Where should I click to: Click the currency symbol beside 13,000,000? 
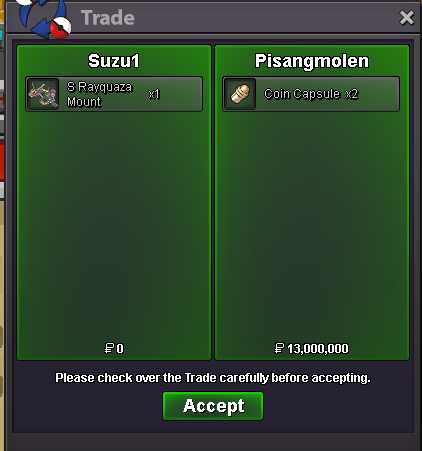(x=279, y=349)
